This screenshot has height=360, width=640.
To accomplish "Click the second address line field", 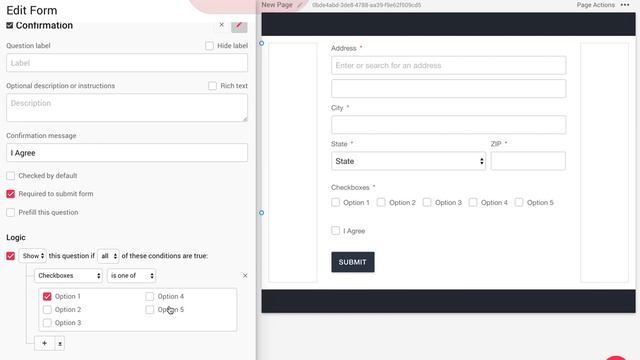I will pos(449,89).
